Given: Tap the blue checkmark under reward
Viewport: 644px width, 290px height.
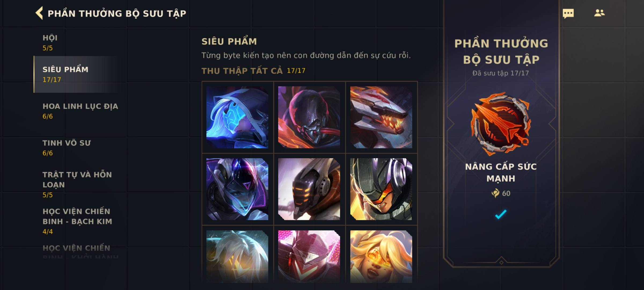Looking at the screenshot, I should (x=501, y=214).
